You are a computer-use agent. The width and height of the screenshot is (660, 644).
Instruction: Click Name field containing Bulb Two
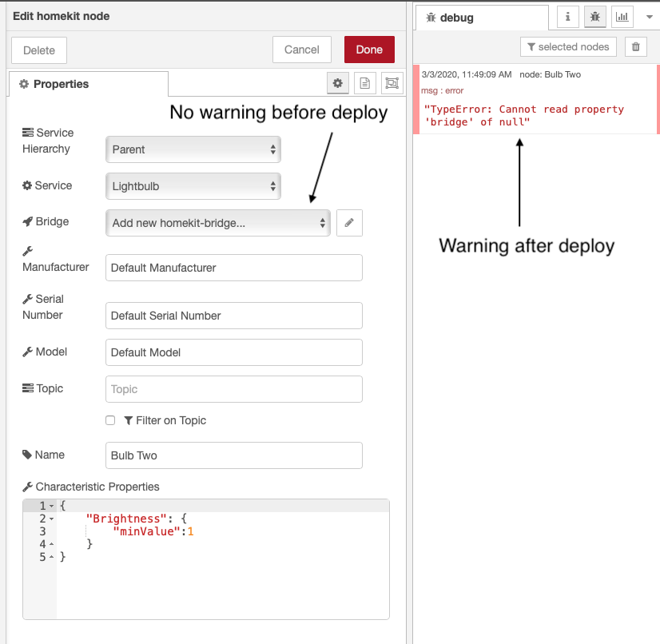coord(234,455)
